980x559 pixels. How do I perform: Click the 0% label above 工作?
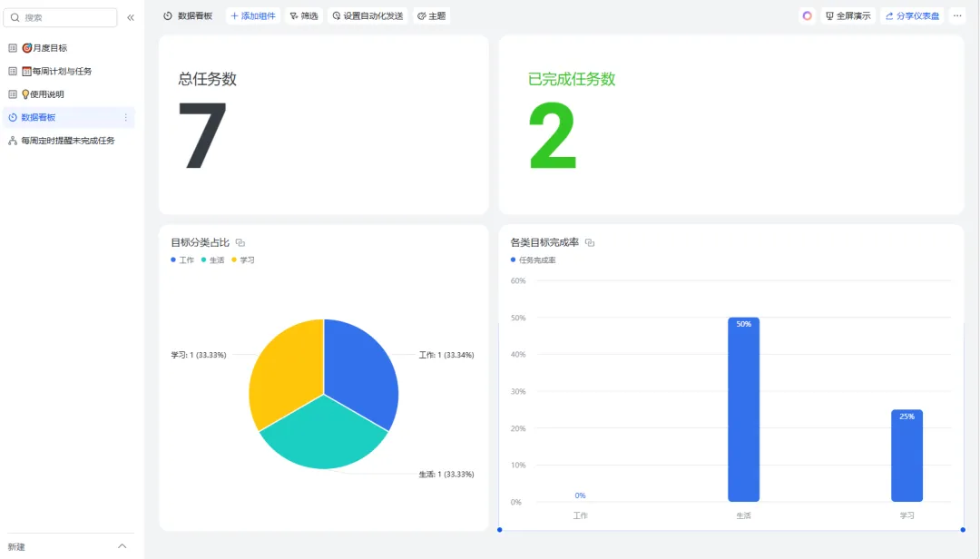tap(580, 495)
